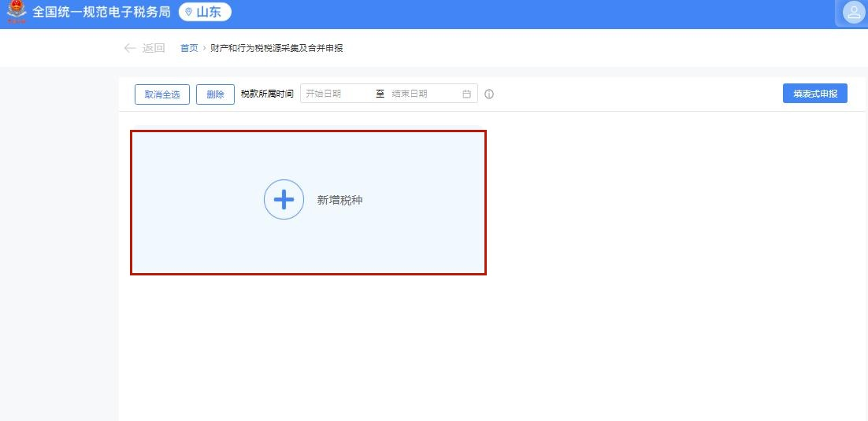868x421 pixels.
Task: Click the 删除 button
Action: tap(215, 94)
